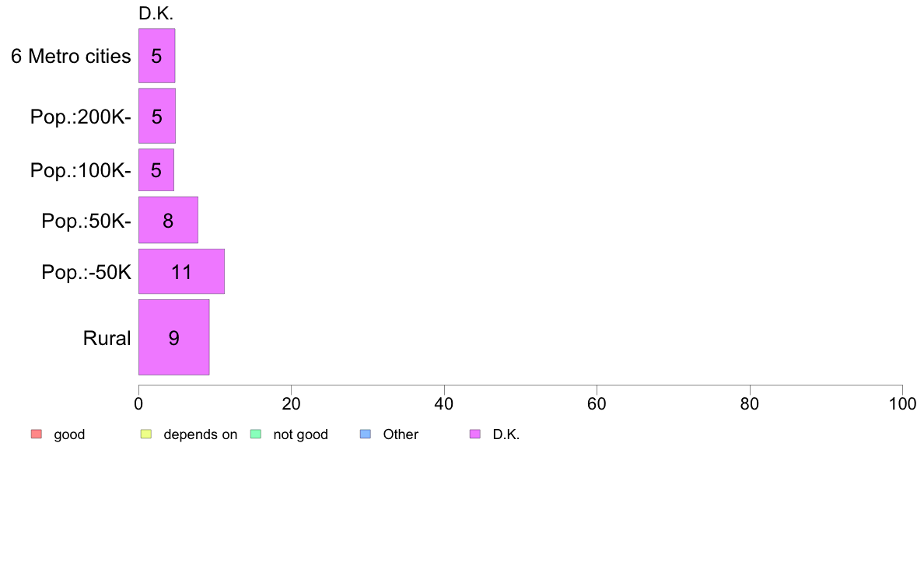Select the Pop.:200K- bar
Viewport: 924px width, 572px height.
pyautogui.click(x=157, y=116)
